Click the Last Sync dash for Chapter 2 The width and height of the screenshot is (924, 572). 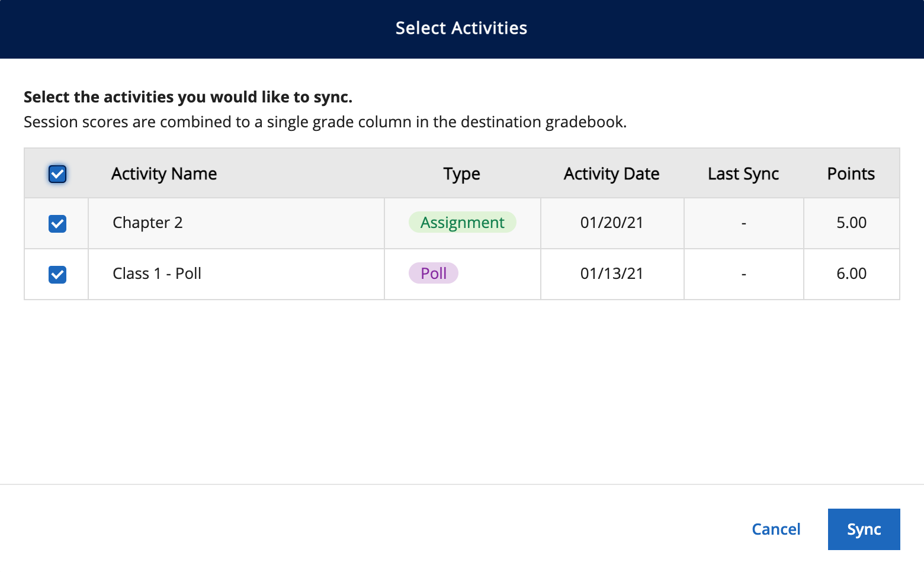pyautogui.click(x=743, y=223)
